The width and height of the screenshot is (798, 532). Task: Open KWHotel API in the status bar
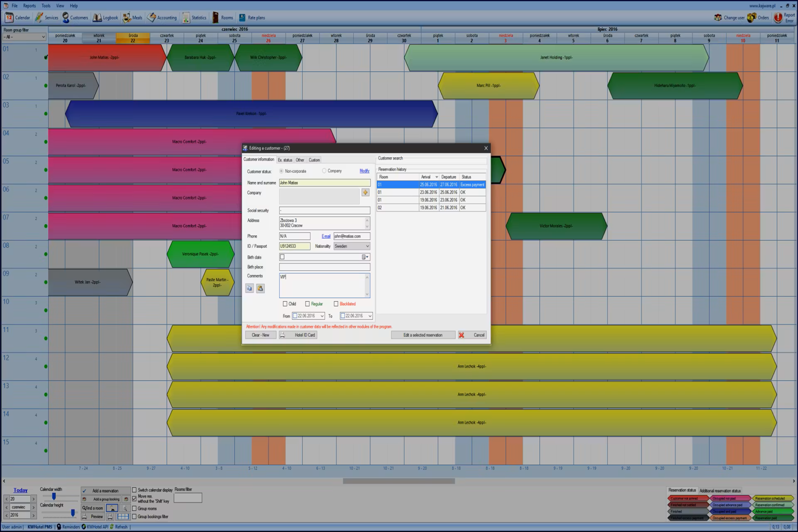click(x=95, y=527)
